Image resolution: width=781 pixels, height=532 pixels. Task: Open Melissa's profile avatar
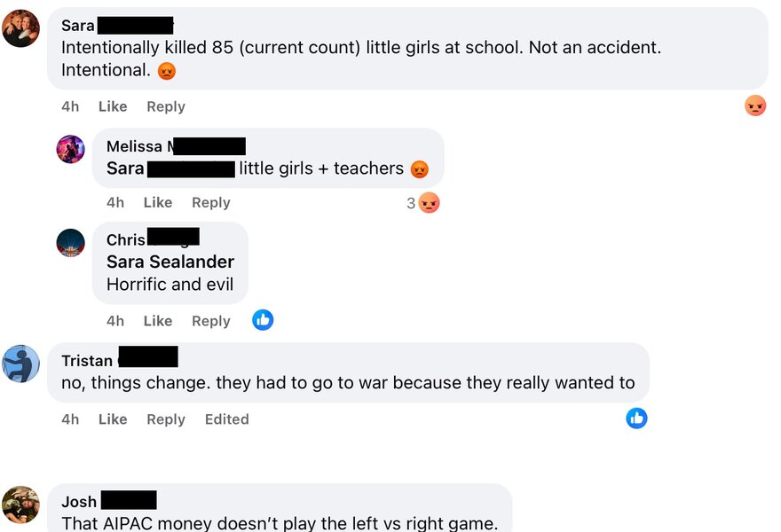[70, 149]
